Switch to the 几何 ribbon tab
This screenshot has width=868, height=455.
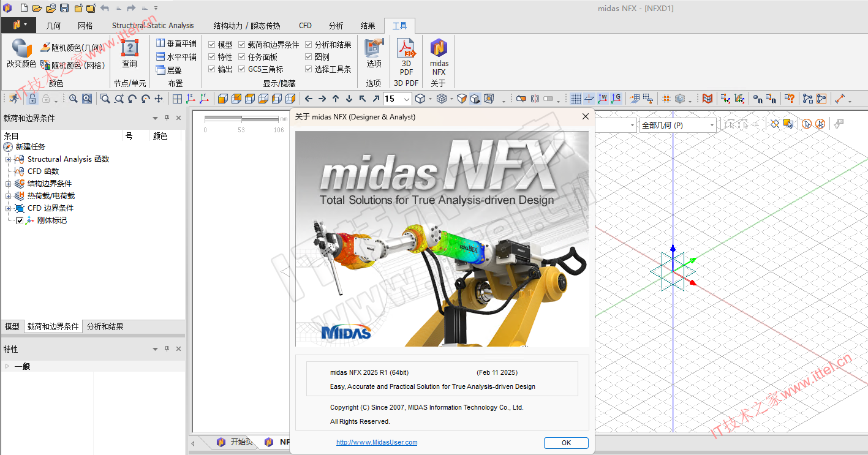[x=54, y=26]
